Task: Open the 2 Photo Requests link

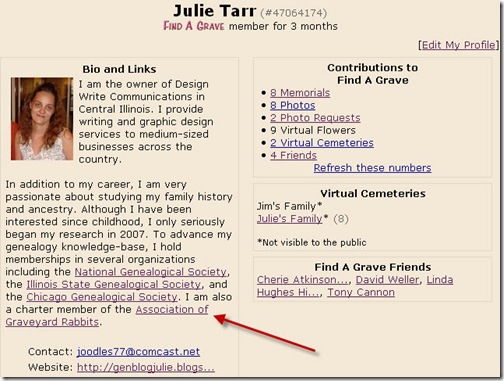Action: 315,118
